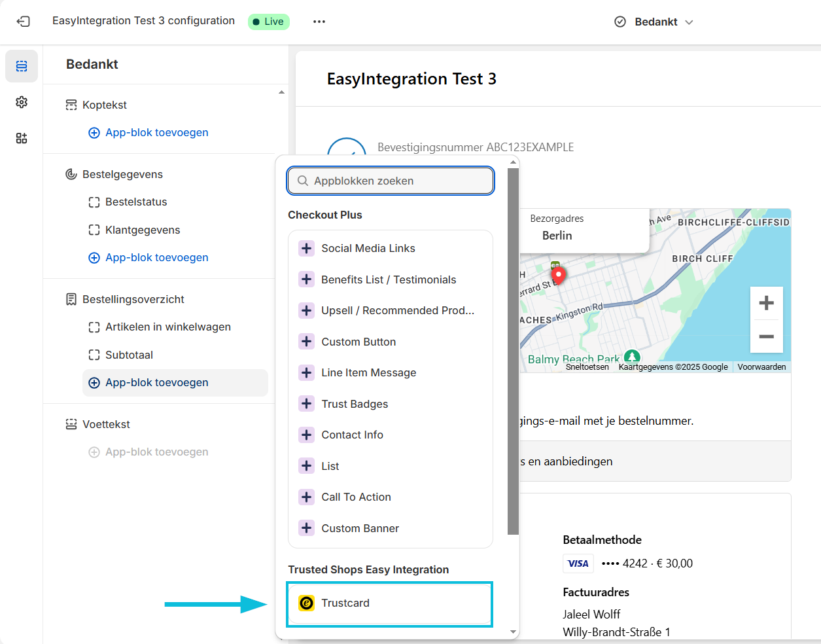Image resolution: width=821 pixels, height=644 pixels.
Task: Zoom in on the map
Action: [x=766, y=303]
